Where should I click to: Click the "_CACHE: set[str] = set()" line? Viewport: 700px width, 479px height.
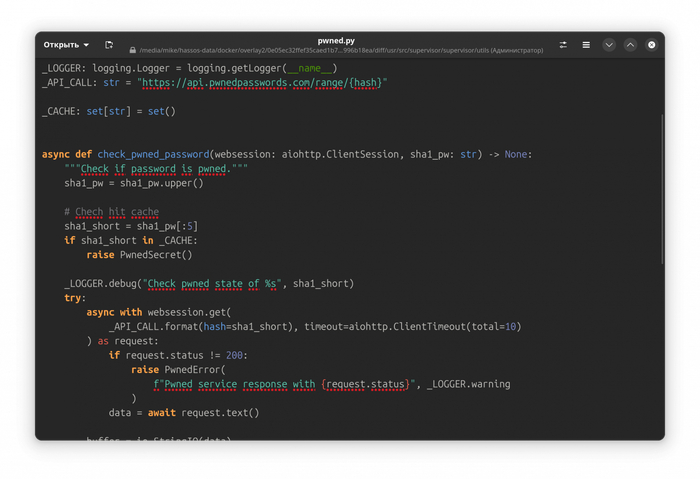click(108, 111)
